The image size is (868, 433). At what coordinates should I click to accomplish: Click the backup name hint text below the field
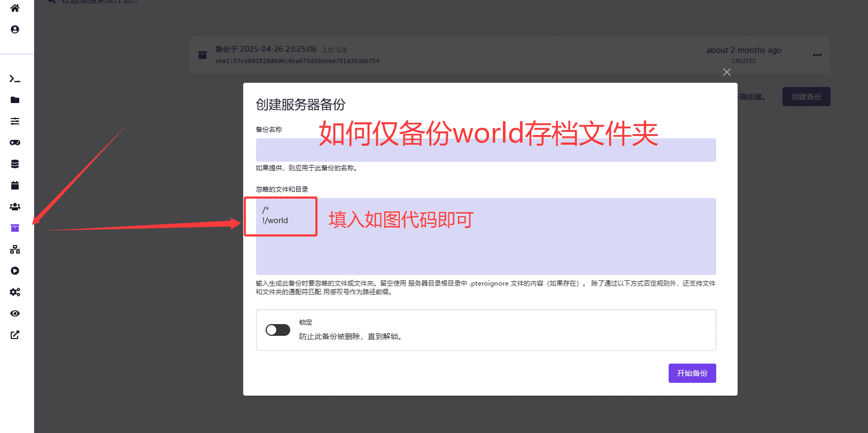(307, 168)
